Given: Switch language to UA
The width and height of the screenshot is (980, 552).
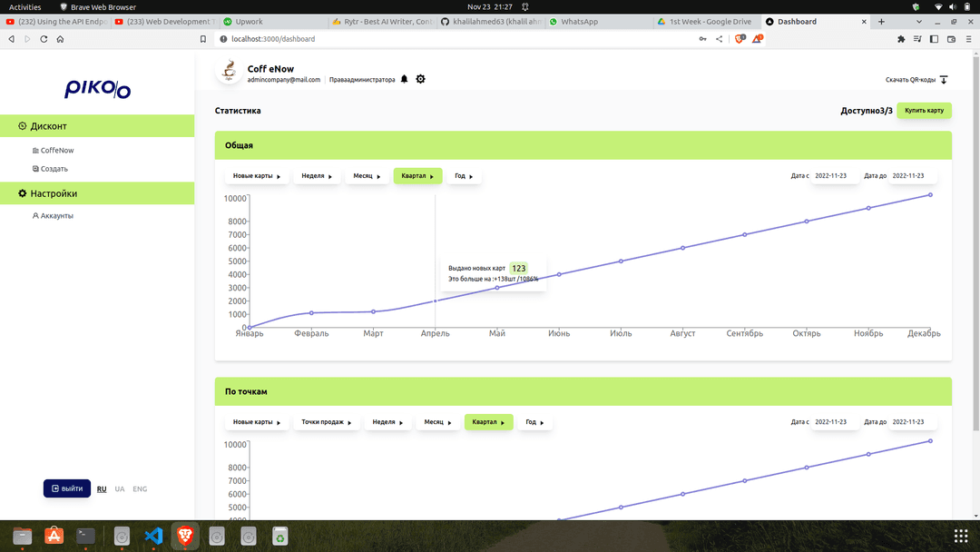Looking at the screenshot, I should [120, 488].
